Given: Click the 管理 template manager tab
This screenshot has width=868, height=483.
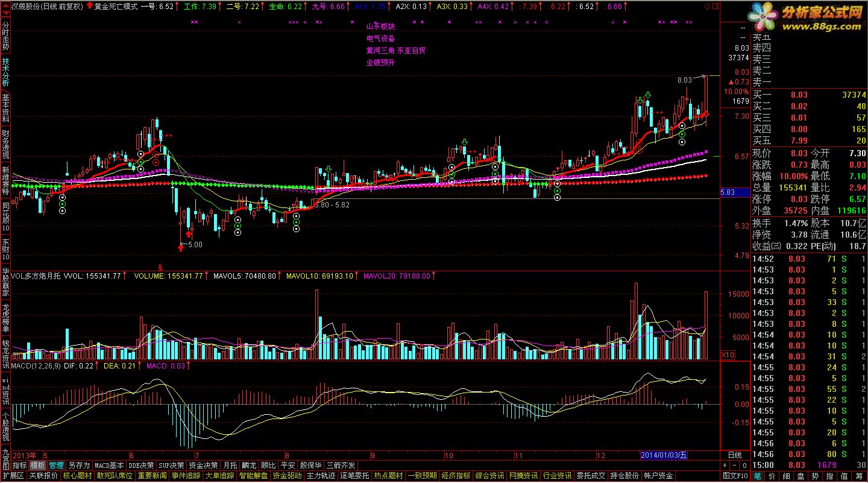Looking at the screenshot, I should pyautogui.click(x=56, y=466).
